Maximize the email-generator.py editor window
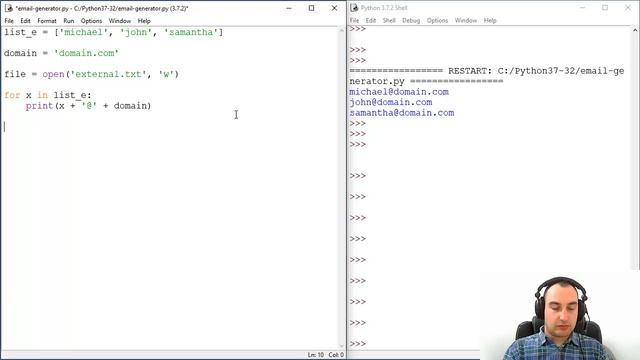 (311, 8)
